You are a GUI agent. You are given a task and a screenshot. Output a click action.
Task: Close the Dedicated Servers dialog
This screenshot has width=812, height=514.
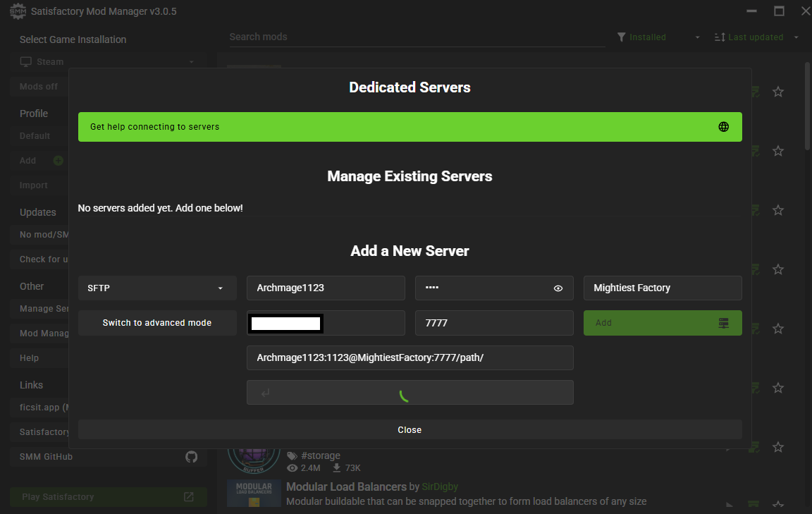(410, 430)
